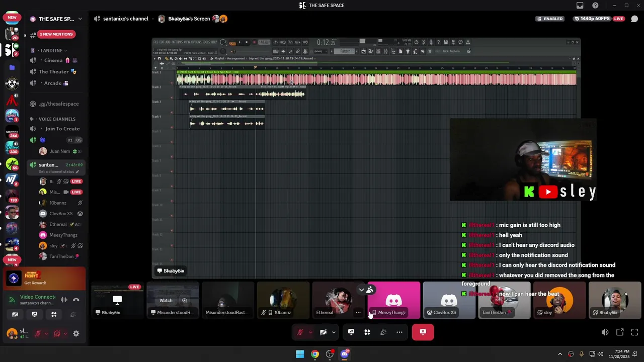This screenshot has height=362, width=644.
Task: Open server icon with 330 badge
Action: (x=12, y=148)
